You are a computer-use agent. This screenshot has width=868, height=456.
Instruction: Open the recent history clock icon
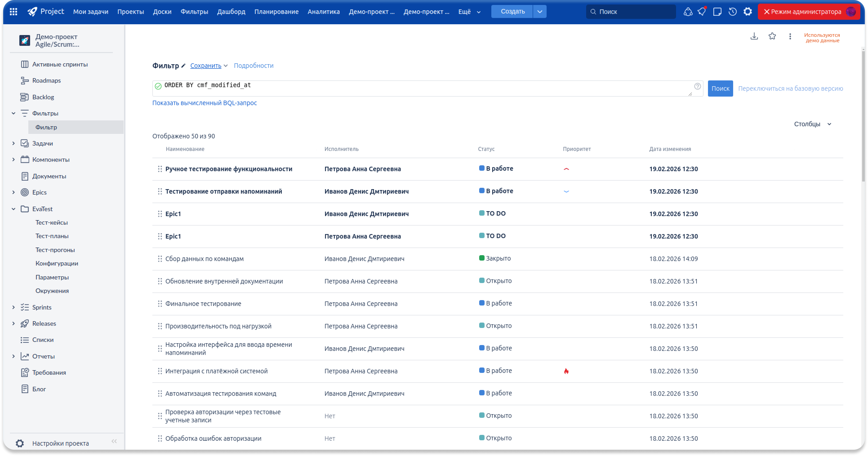point(732,12)
